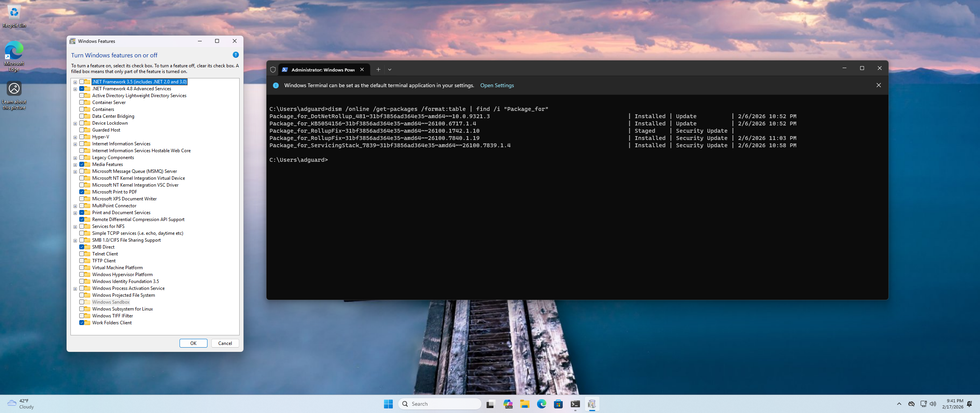Open new tab in Windows Terminal

(x=378, y=70)
